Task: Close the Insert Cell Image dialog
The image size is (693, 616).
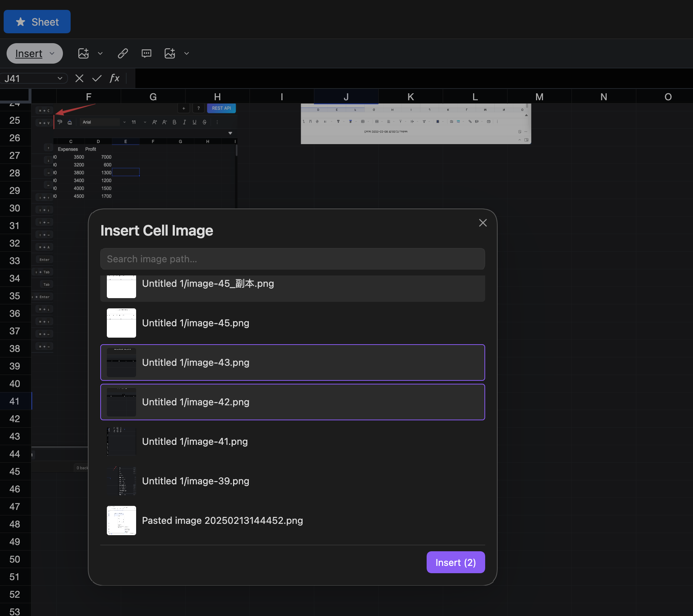Action: click(x=483, y=223)
